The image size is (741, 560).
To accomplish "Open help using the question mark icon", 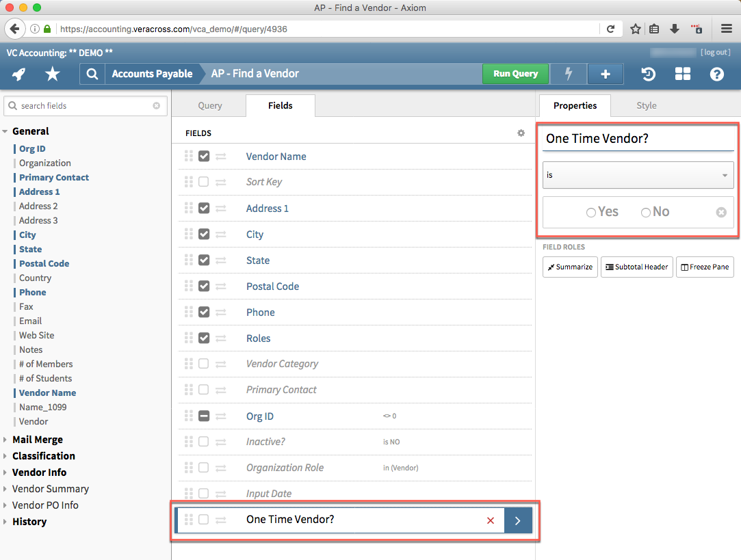I will (x=716, y=74).
